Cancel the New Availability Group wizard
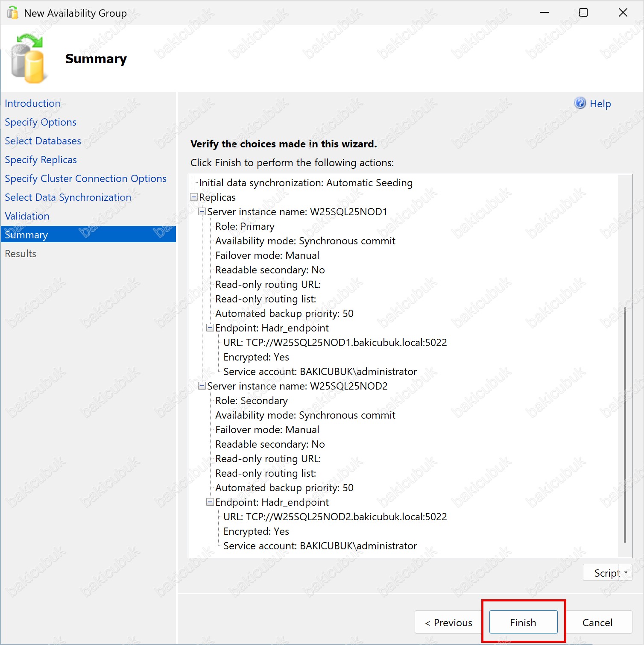This screenshot has width=644, height=645. click(x=597, y=622)
